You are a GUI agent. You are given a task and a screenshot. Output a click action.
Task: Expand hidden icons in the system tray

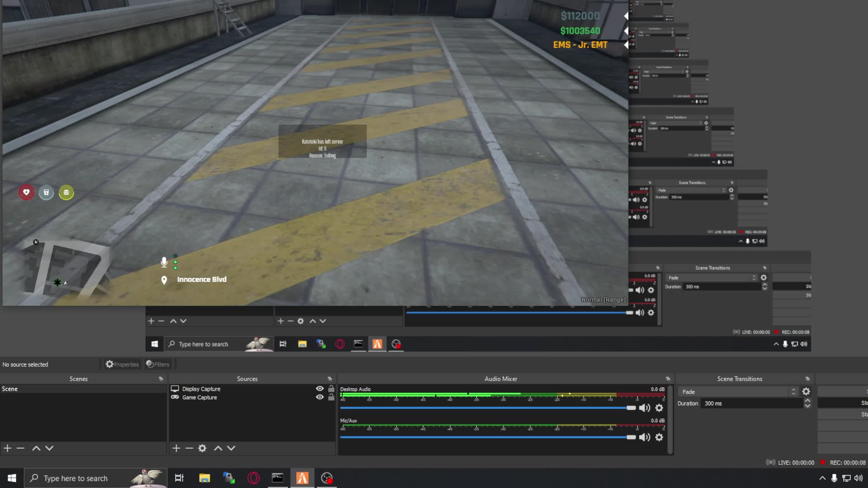tap(822, 478)
